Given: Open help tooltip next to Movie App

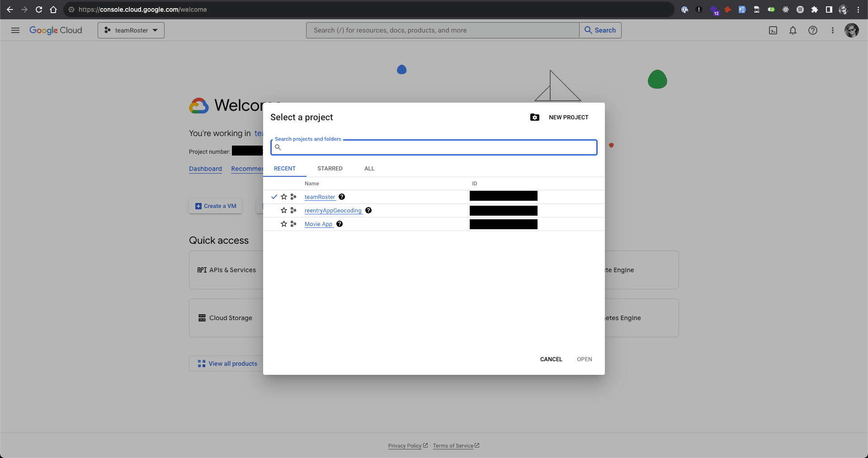Looking at the screenshot, I should tap(340, 224).
